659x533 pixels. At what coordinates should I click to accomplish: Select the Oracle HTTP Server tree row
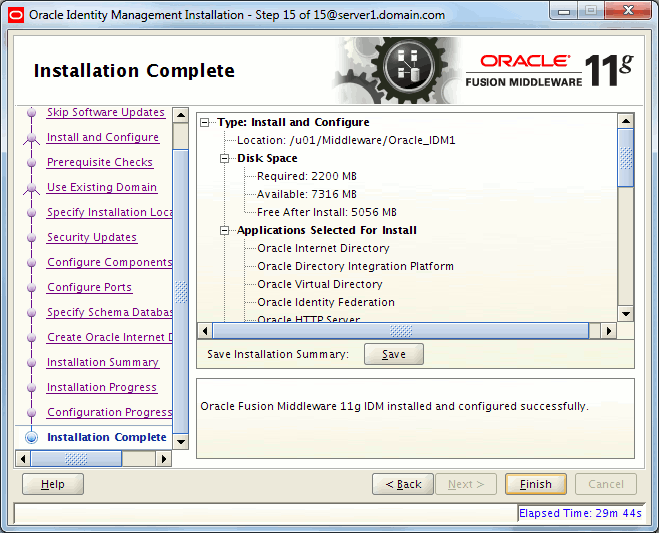[x=309, y=319]
